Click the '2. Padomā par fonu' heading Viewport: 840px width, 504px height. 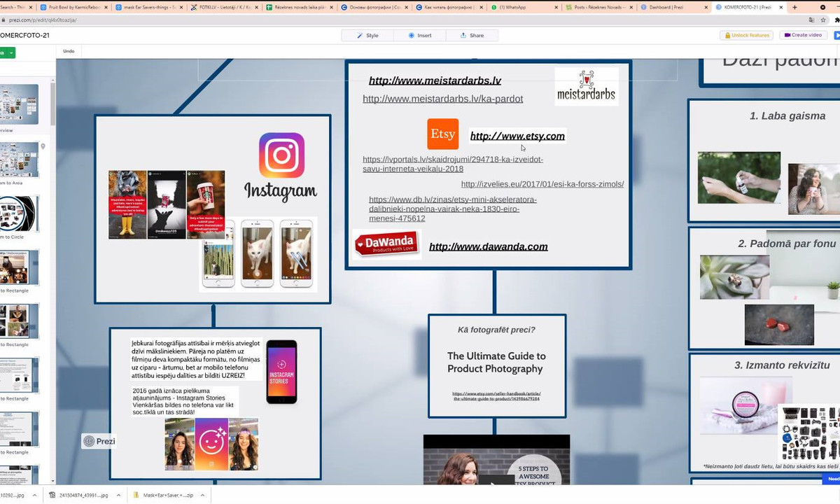(x=787, y=244)
